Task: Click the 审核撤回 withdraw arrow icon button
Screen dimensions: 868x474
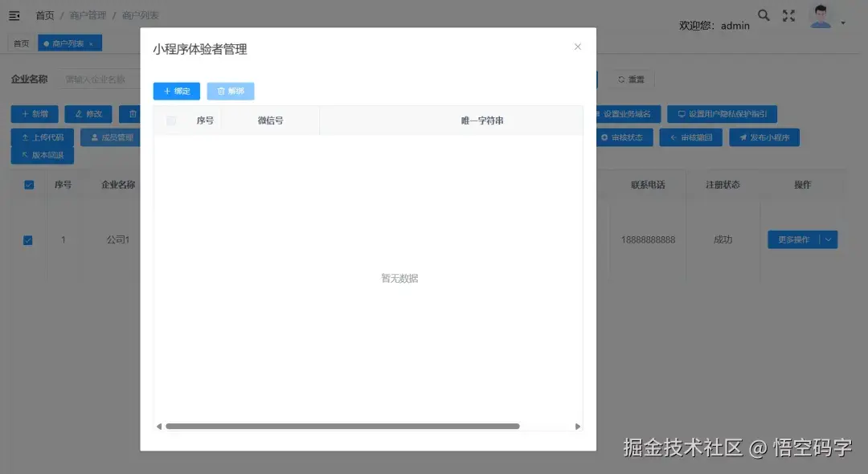Action: 692,137
